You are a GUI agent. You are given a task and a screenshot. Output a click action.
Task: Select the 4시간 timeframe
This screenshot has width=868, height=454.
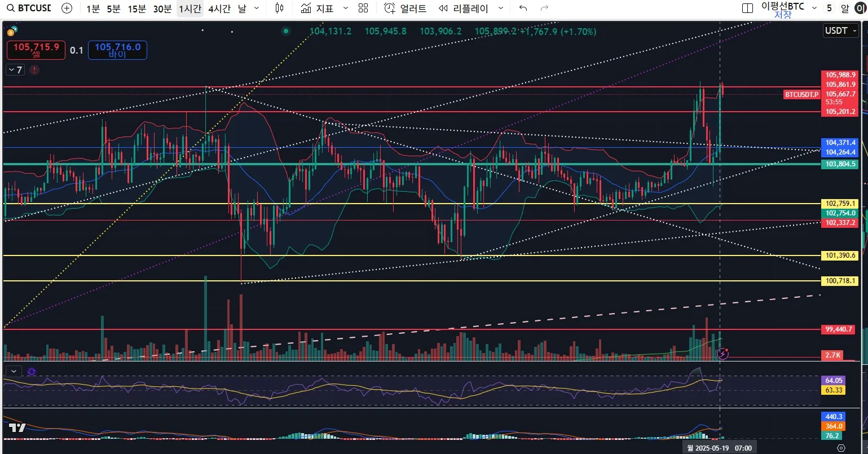click(219, 8)
